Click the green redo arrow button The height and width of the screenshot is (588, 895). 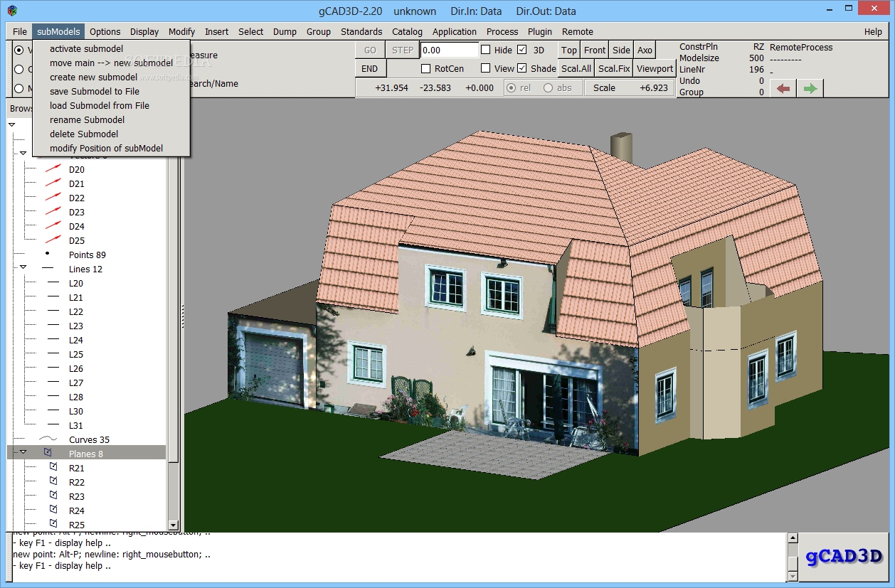point(810,88)
